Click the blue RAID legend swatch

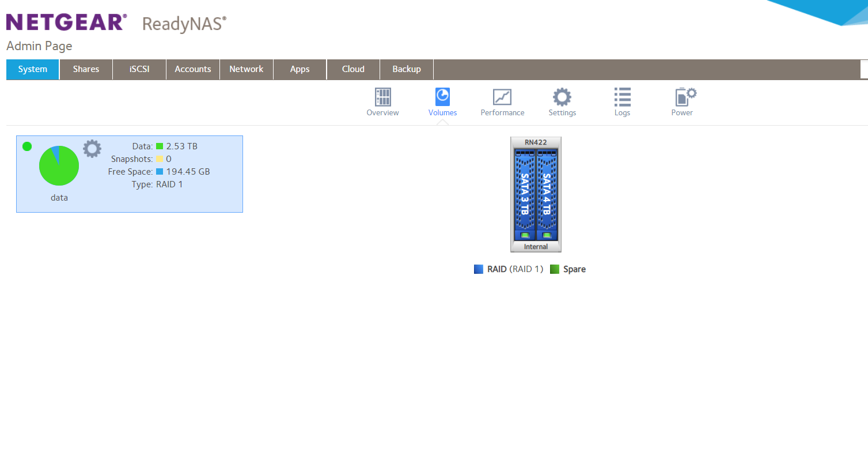(x=477, y=269)
